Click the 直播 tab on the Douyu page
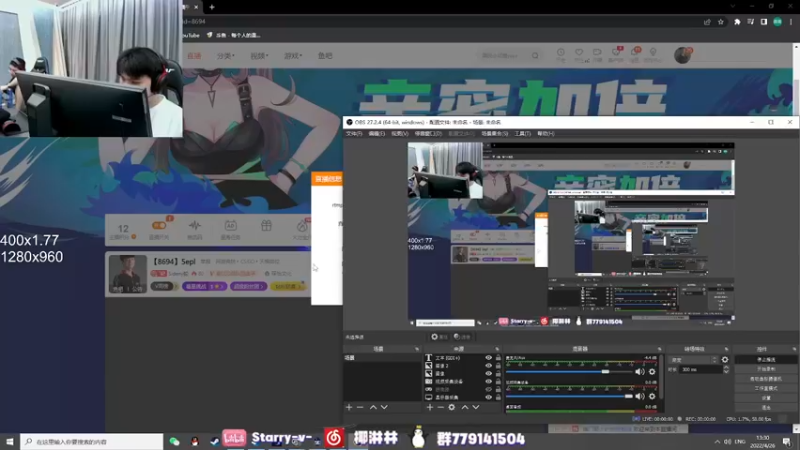 [x=194, y=56]
